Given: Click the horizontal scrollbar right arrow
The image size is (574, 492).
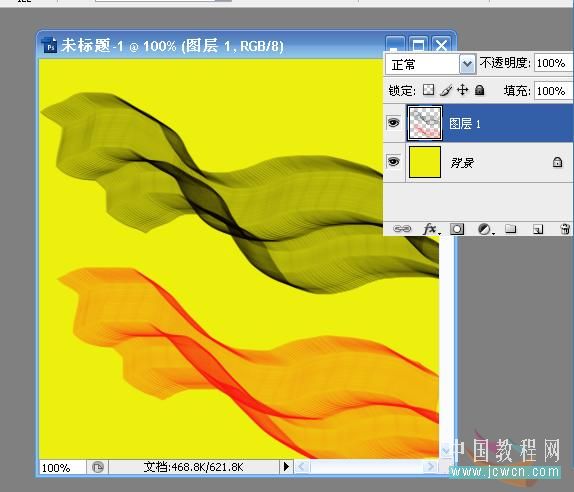Looking at the screenshot, I should pyautogui.click(x=430, y=467).
